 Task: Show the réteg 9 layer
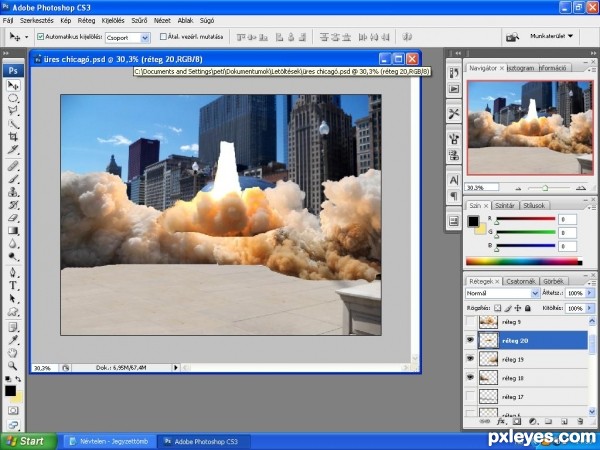coord(470,322)
